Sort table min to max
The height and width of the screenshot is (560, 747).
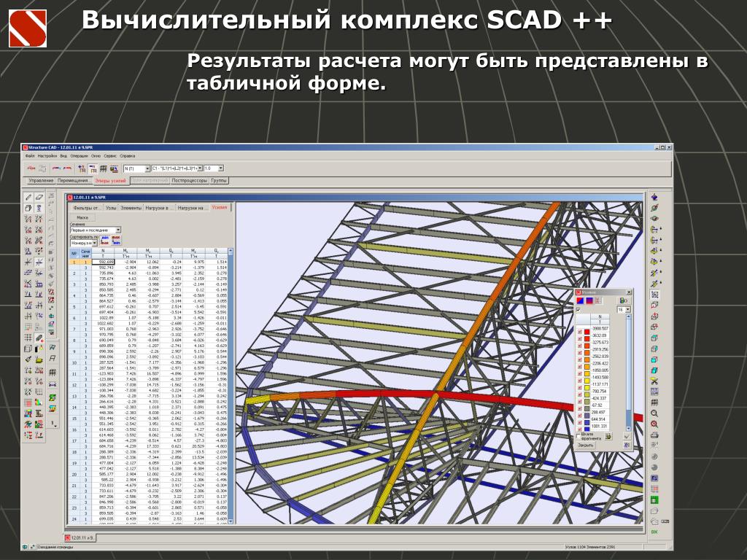(105, 240)
